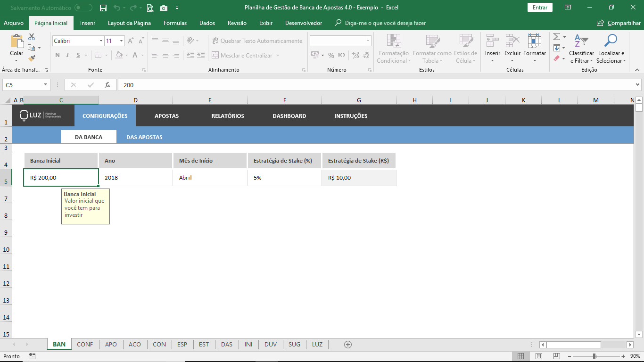Screen dimensions: 644x362
Task: Click the decrease indent icon
Action: pyautogui.click(x=190, y=55)
